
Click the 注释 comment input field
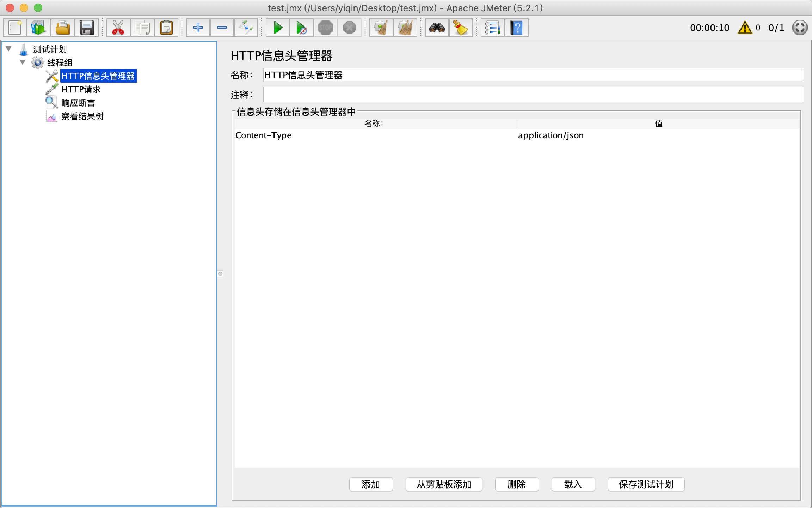[x=533, y=95]
